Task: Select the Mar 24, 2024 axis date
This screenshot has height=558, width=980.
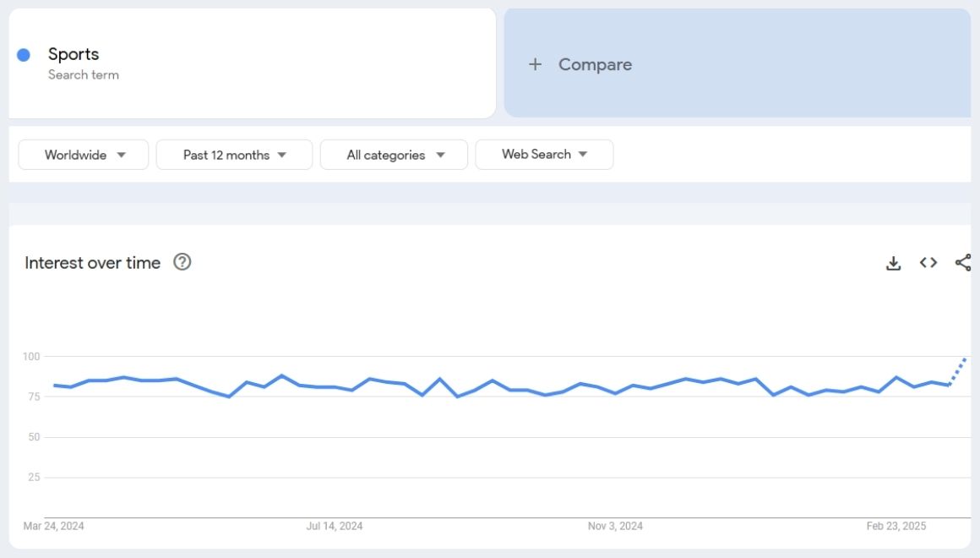Action: (x=54, y=526)
